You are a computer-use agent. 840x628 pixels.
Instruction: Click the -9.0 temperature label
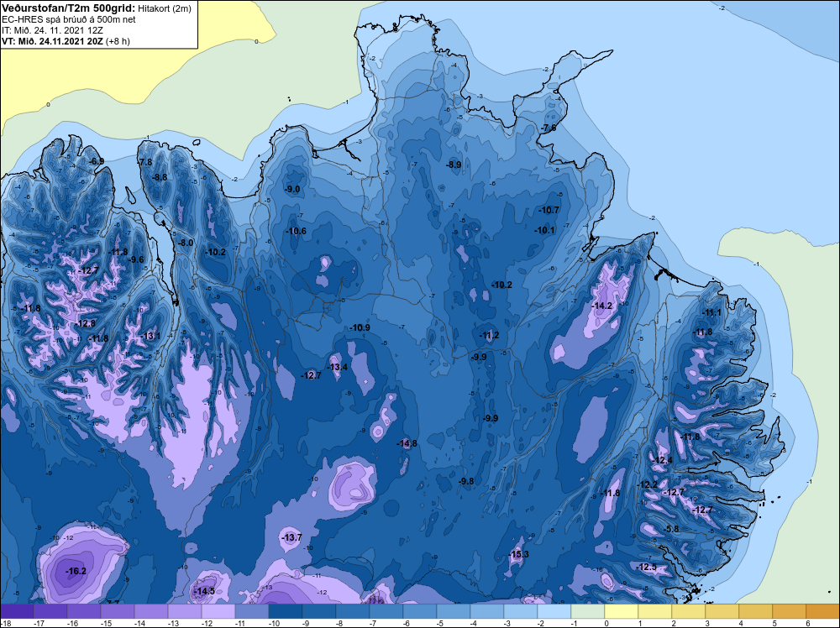point(291,189)
